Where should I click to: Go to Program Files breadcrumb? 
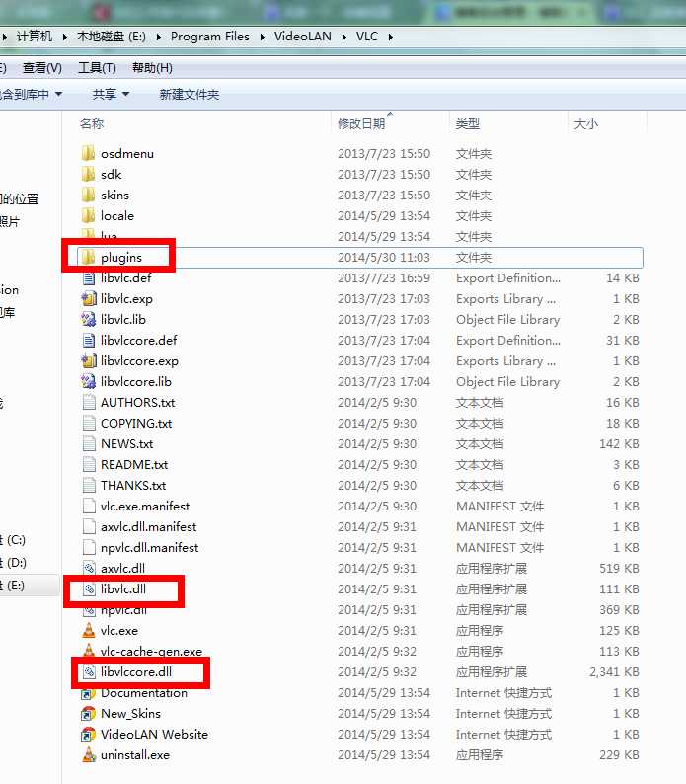210,37
